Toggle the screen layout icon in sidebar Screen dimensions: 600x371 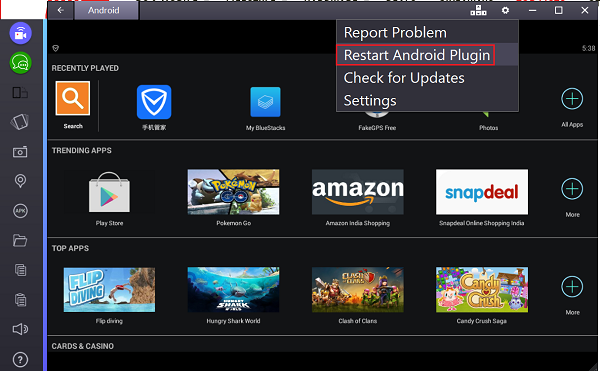pyautogui.click(x=20, y=93)
